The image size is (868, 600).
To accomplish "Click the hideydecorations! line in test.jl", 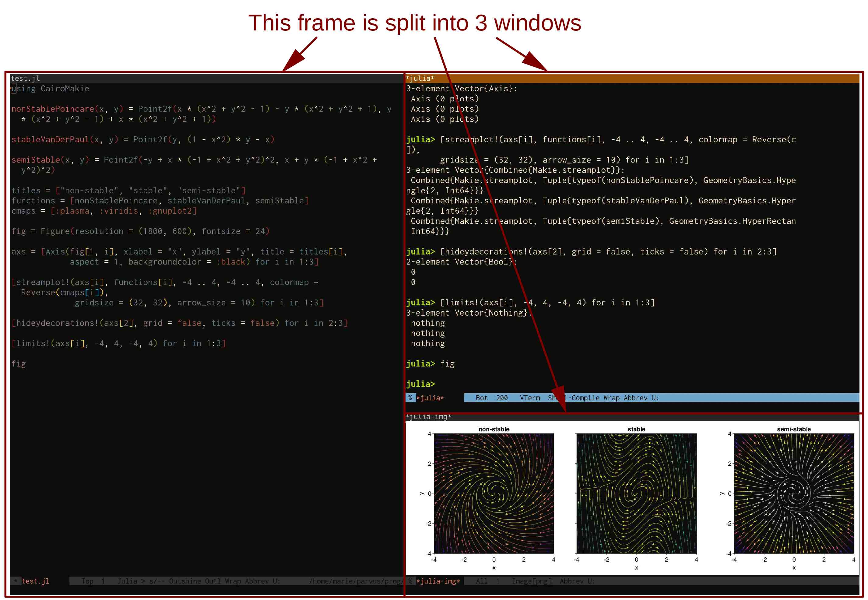I will [180, 323].
